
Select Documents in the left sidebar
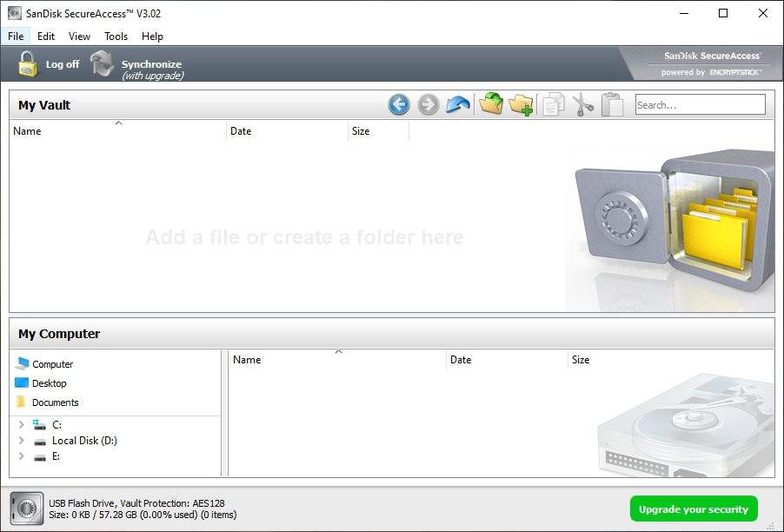click(x=57, y=402)
